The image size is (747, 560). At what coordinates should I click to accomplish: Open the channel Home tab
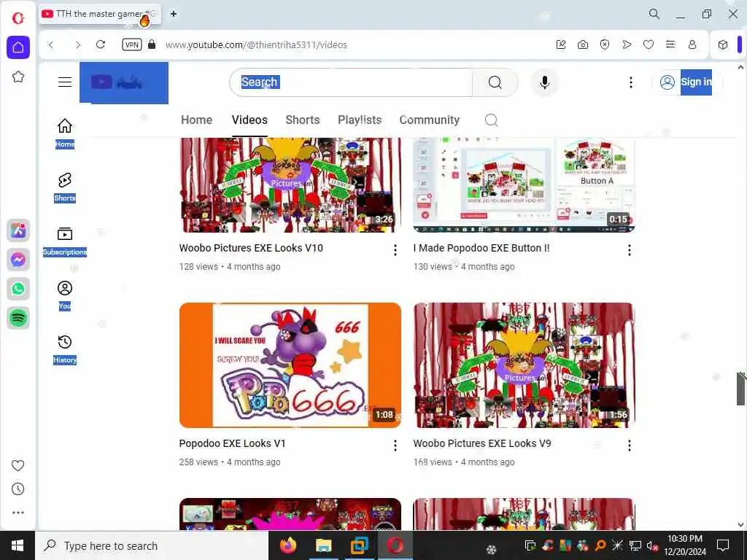(196, 120)
